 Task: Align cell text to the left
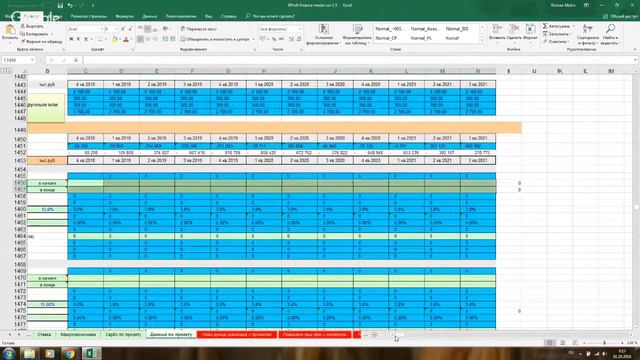(x=140, y=39)
